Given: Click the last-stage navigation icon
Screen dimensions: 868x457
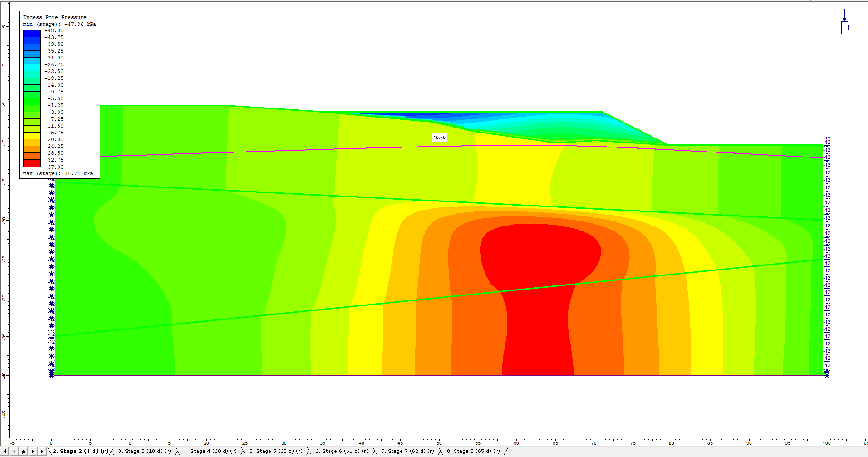Looking at the screenshot, I should (43, 452).
